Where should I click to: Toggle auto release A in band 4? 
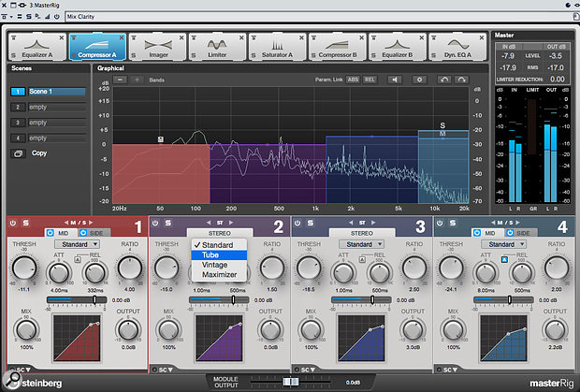(x=504, y=259)
